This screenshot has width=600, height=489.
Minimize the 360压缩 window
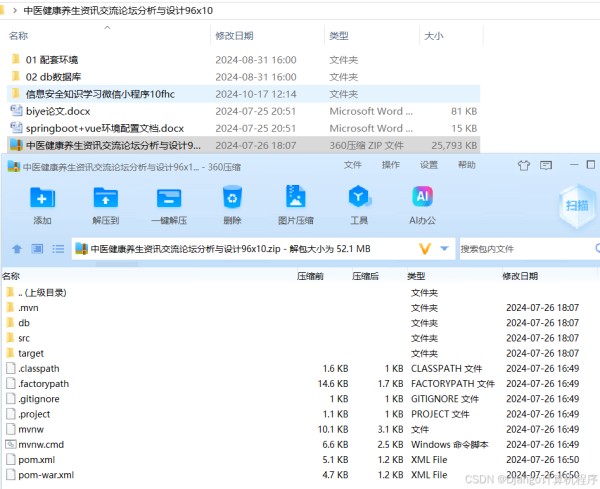pyautogui.click(x=574, y=165)
